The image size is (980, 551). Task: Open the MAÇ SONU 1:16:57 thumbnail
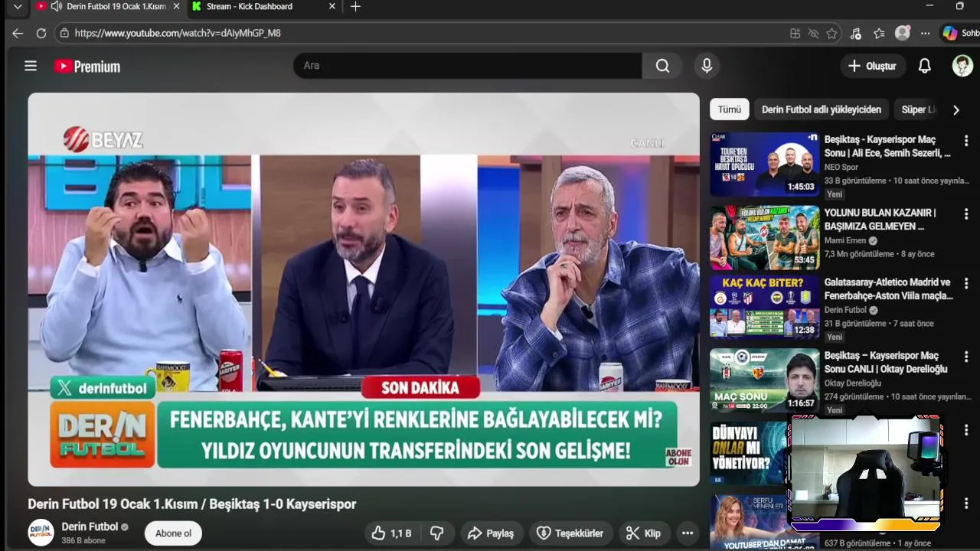(765, 380)
